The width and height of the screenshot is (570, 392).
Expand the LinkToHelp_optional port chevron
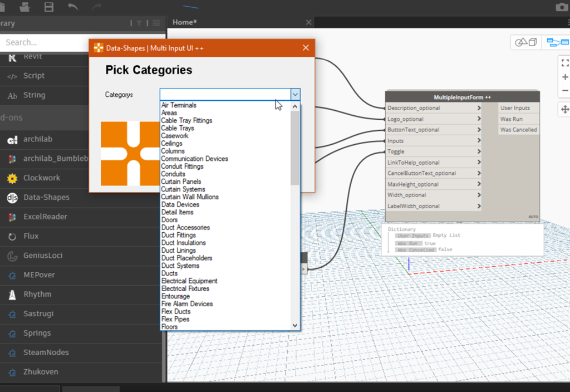click(479, 163)
